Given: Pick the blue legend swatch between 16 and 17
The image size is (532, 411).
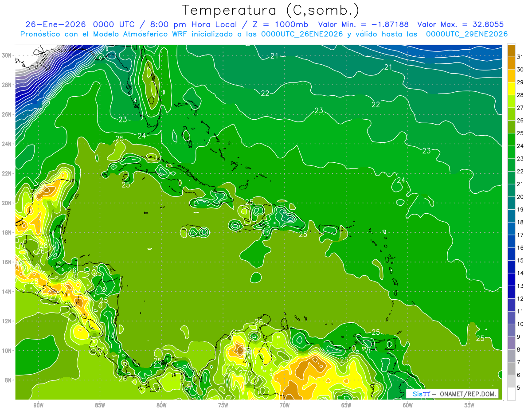Looking at the screenshot, I should click(511, 241).
